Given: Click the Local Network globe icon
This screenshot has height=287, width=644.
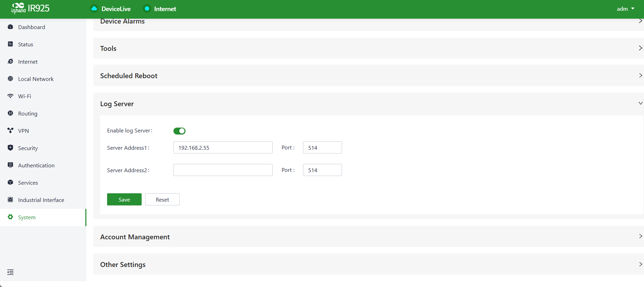Looking at the screenshot, I should 10,79.
